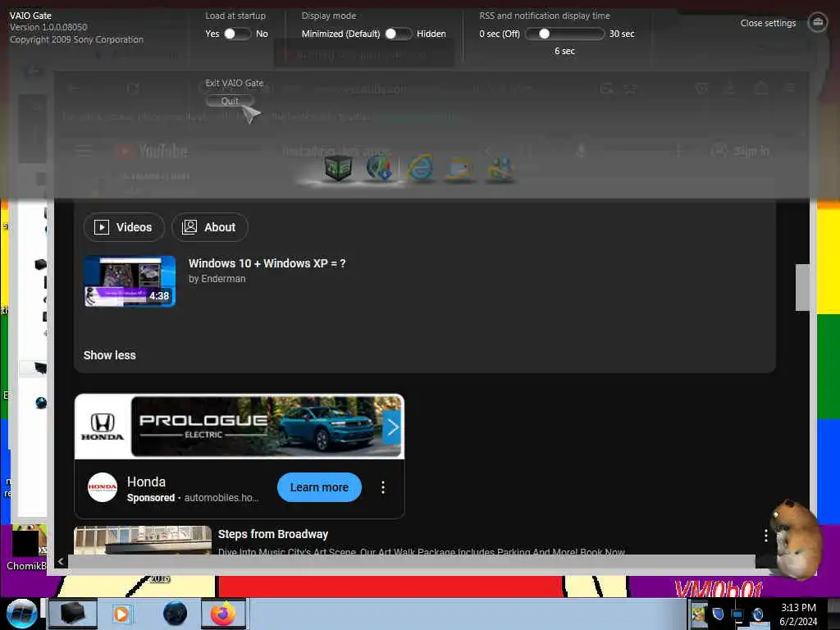Toggle the Load at startup switch
840x630 pixels.
[237, 34]
